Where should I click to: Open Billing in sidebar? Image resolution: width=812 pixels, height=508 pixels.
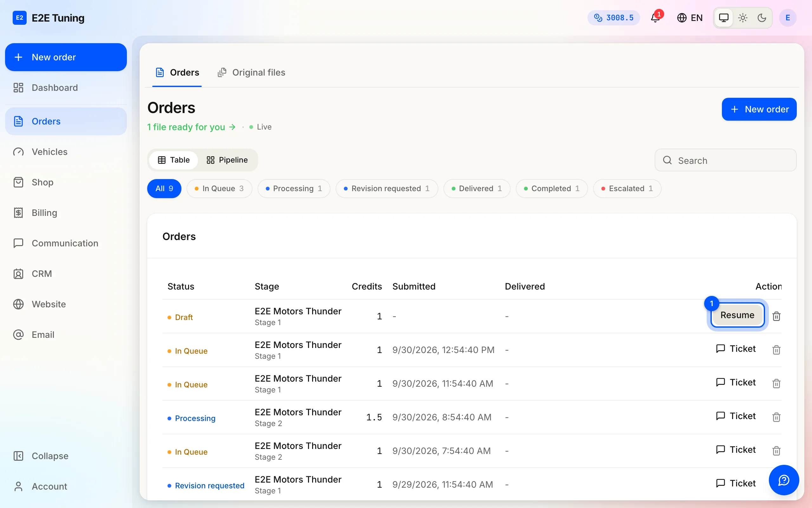[66, 213]
